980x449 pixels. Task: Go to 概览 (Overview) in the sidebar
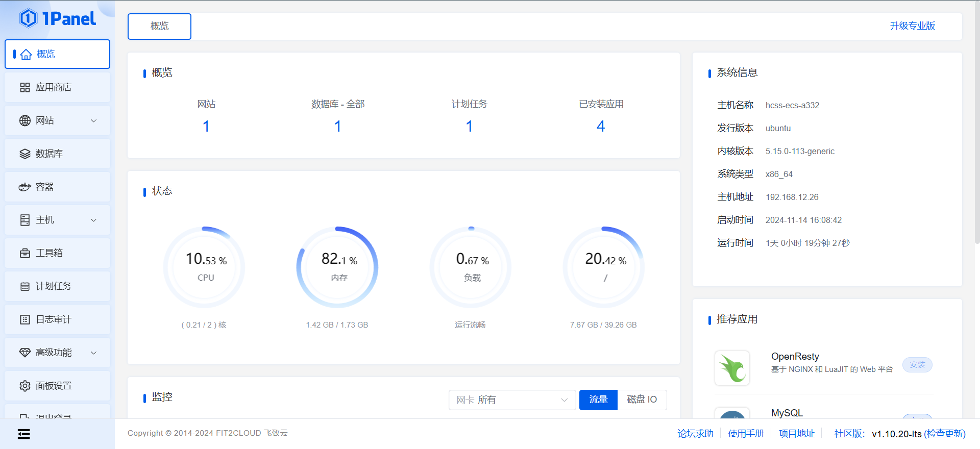click(x=57, y=54)
